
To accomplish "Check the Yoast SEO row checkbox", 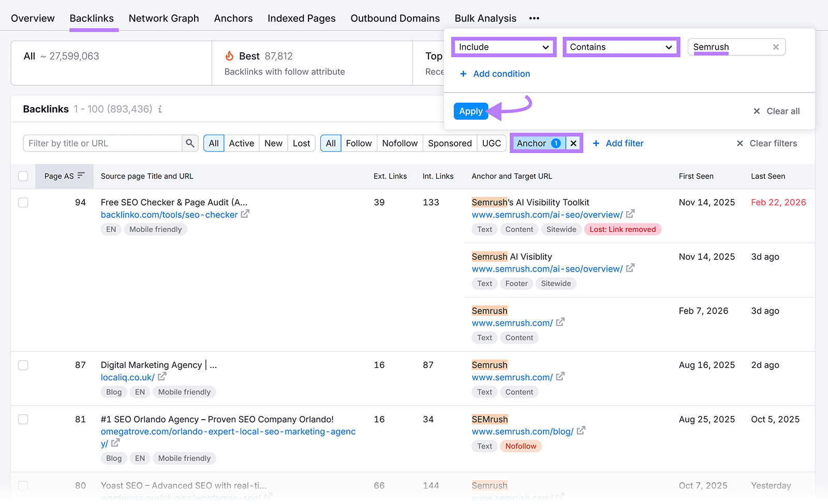I will pyautogui.click(x=23, y=485).
